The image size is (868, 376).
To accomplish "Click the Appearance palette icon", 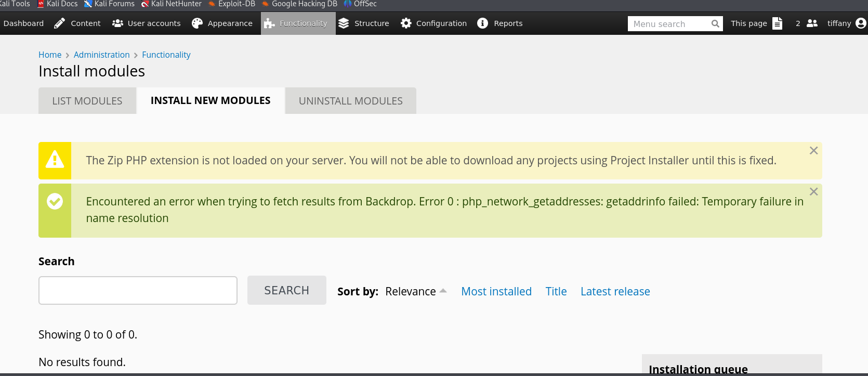I will coord(197,23).
